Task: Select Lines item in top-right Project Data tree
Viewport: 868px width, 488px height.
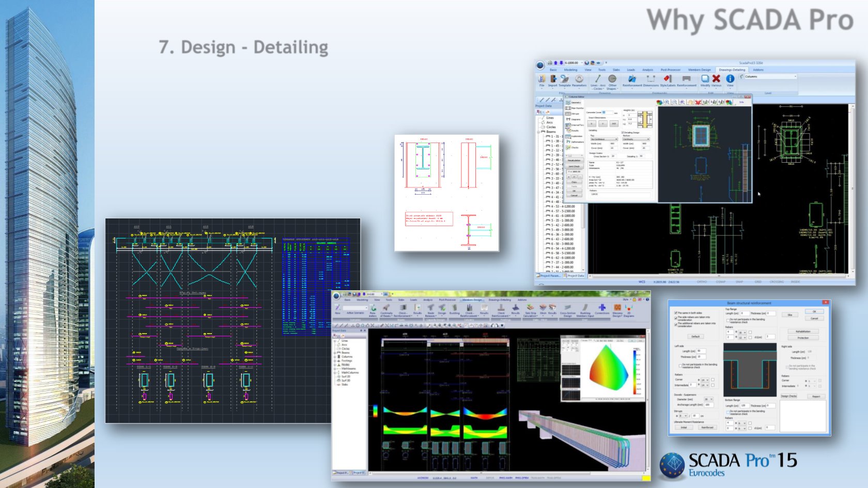Action: pyautogui.click(x=550, y=118)
